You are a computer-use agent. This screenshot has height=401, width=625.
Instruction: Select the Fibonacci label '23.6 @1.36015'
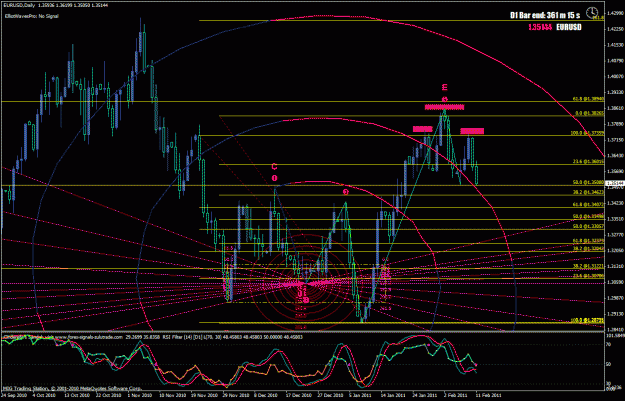pyautogui.click(x=588, y=161)
